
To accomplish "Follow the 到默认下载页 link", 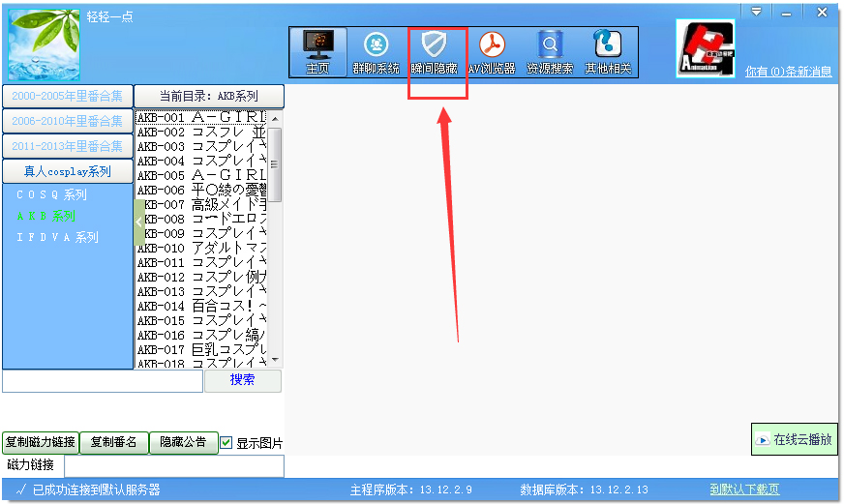I will (x=743, y=490).
